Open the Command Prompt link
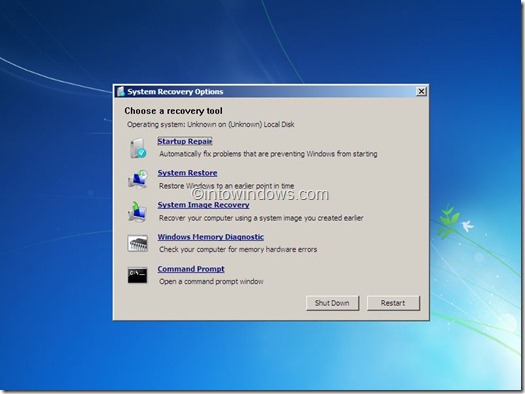 click(x=191, y=269)
